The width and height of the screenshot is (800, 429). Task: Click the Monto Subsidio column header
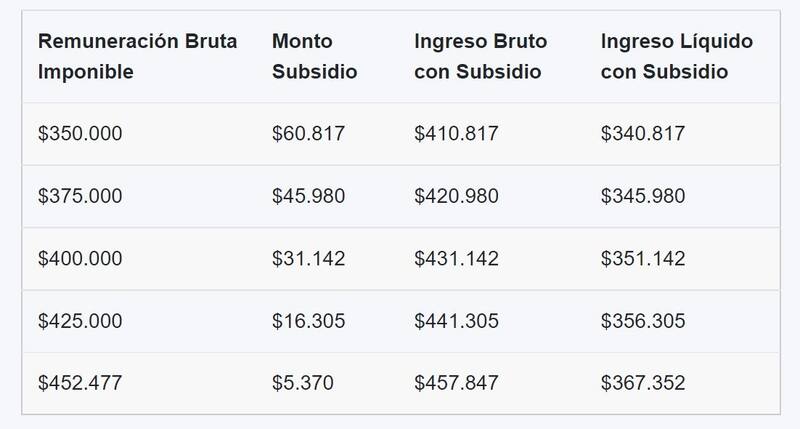(x=315, y=57)
